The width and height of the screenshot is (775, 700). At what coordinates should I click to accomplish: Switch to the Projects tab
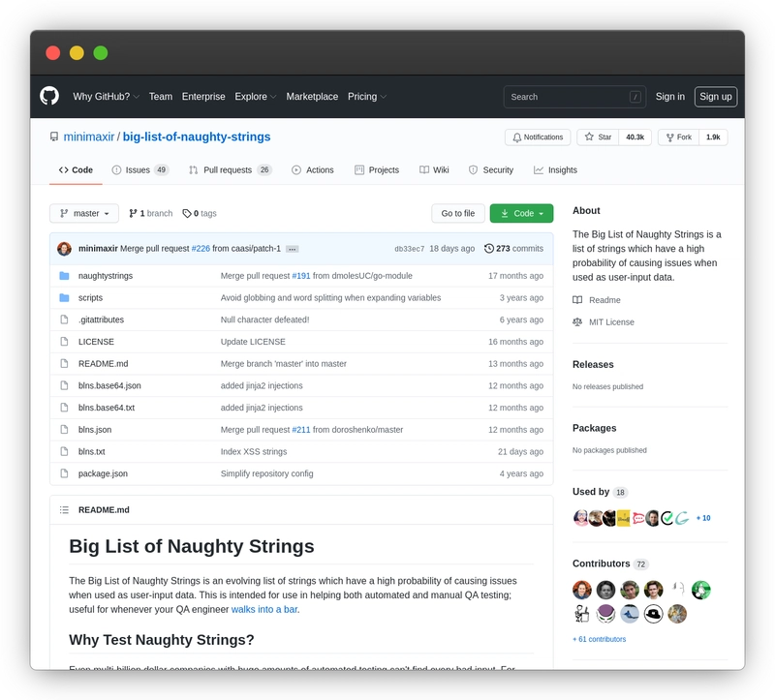point(377,170)
